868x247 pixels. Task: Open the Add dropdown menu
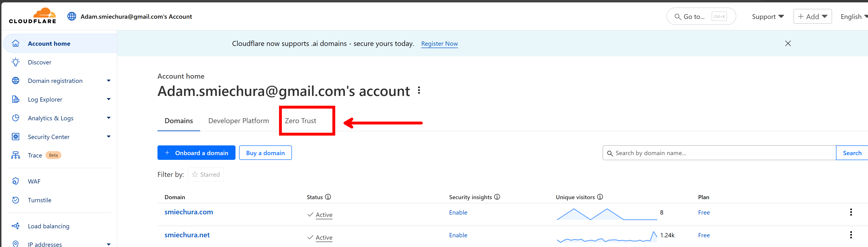813,16
